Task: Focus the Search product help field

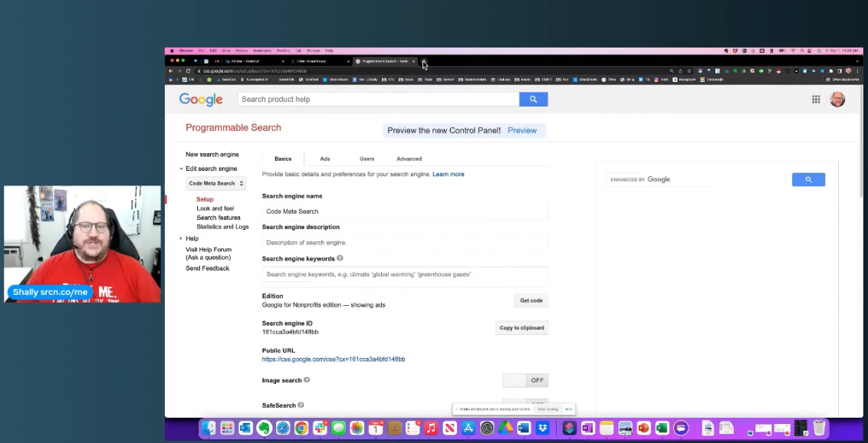Action: tap(379, 100)
